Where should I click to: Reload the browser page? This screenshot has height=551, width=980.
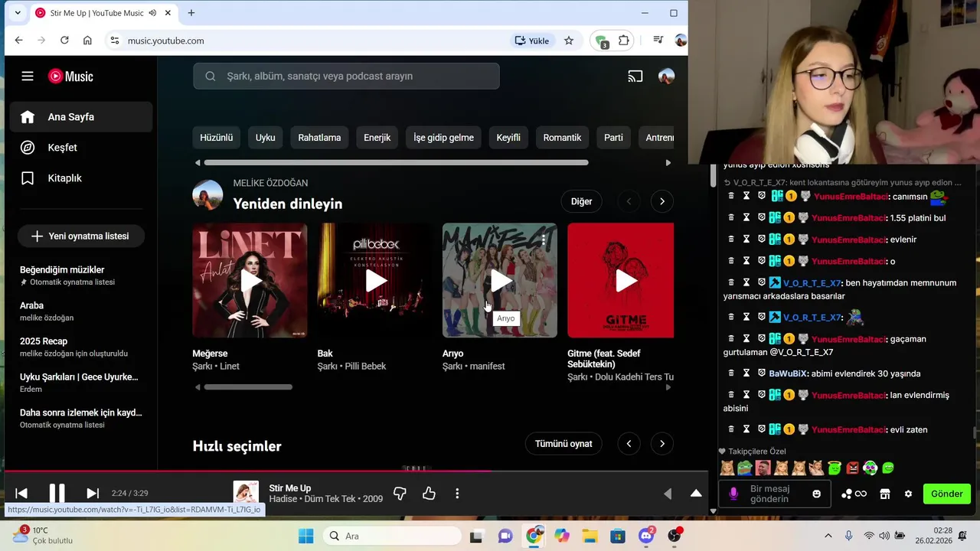click(x=64, y=41)
